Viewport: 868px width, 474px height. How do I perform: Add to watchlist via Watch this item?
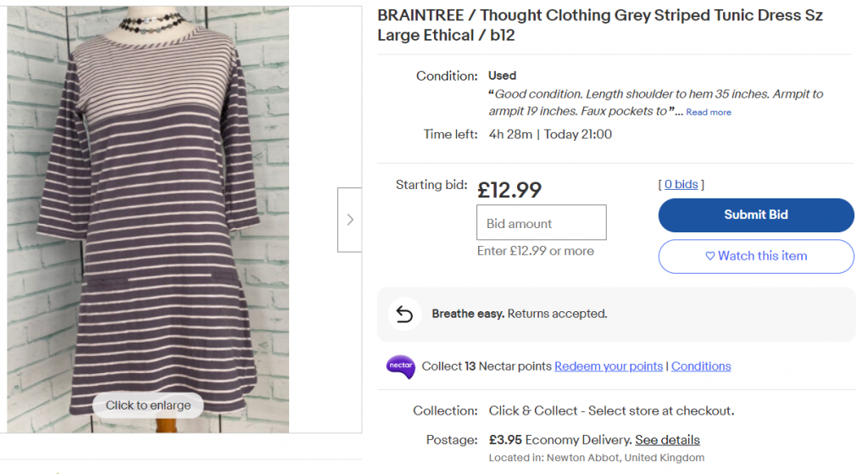pyautogui.click(x=756, y=256)
